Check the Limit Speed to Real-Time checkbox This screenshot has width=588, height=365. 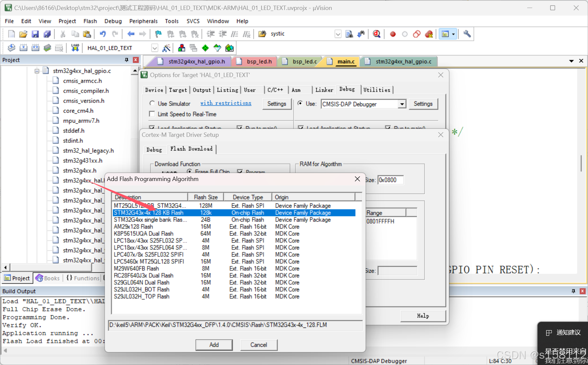152,114
